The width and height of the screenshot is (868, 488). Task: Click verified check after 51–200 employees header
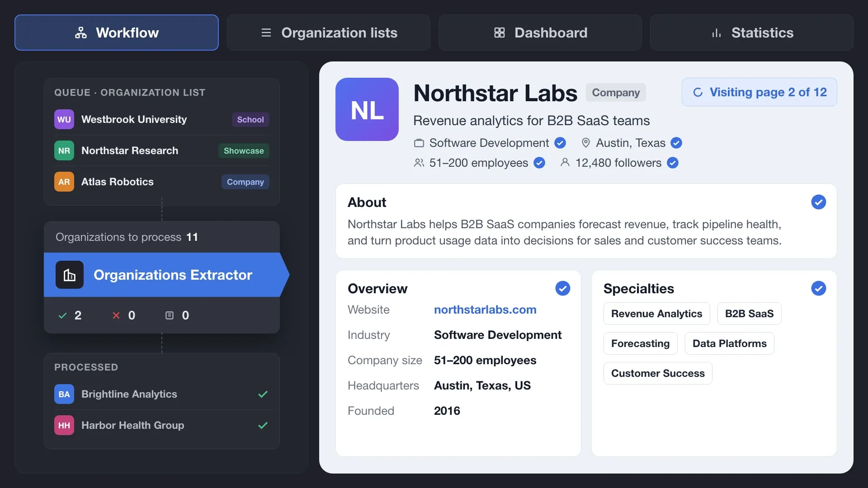[539, 163]
